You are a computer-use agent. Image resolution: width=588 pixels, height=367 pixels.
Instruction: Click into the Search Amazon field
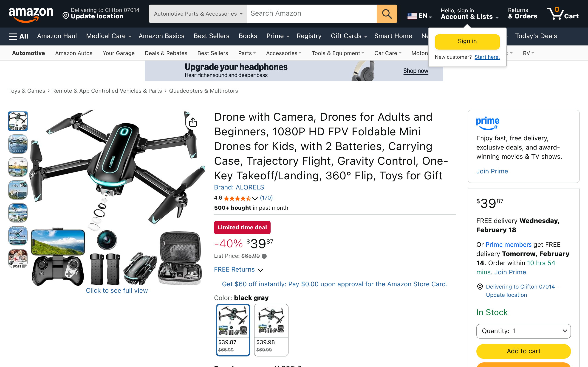(x=312, y=14)
